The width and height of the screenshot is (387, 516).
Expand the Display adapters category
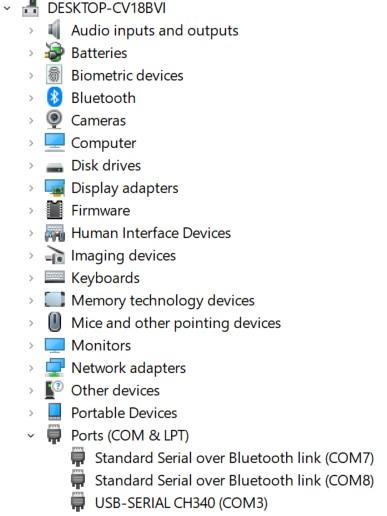tap(31, 188)
